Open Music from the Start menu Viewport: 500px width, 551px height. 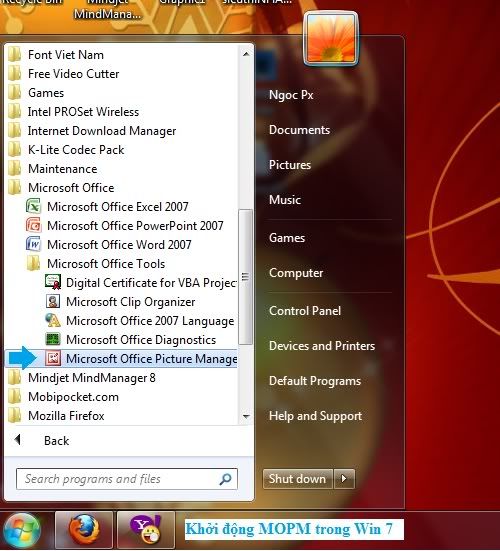click(x=285, y=200)
